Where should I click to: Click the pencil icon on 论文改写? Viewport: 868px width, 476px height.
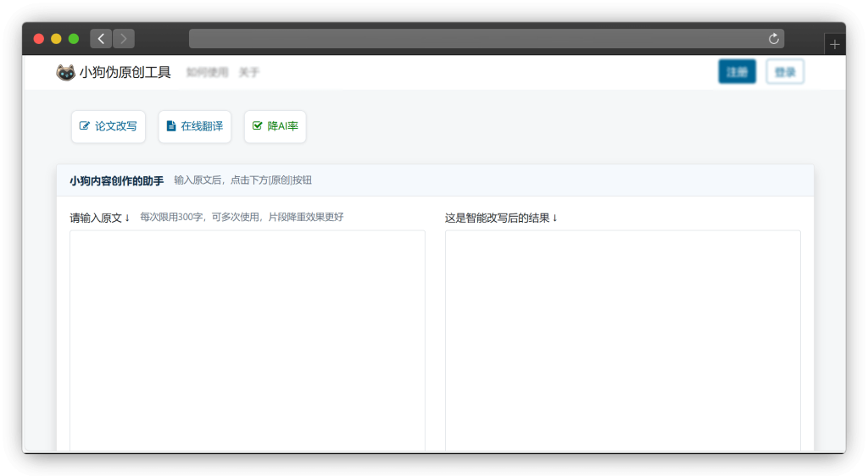[x=85, y=126]
